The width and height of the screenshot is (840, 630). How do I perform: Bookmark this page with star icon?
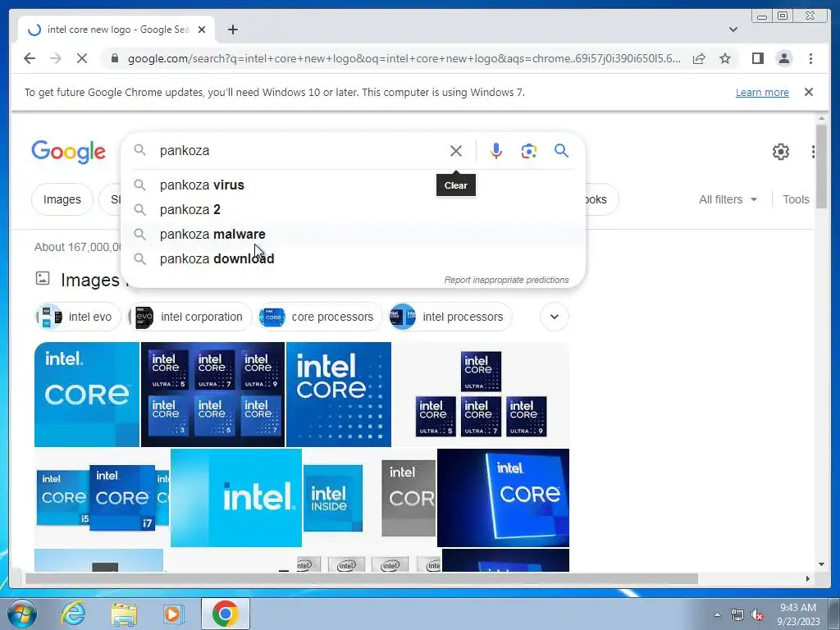coord(725,58)
